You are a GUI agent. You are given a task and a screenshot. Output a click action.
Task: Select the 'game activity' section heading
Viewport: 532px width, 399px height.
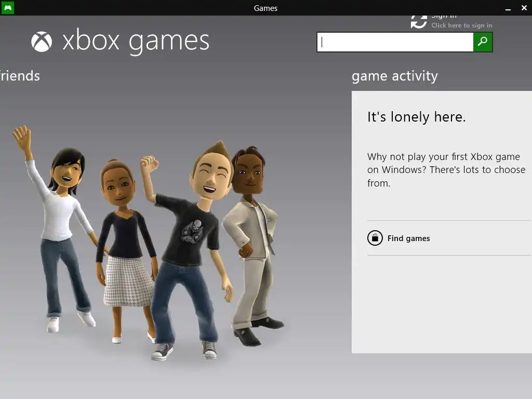(395, 76)
